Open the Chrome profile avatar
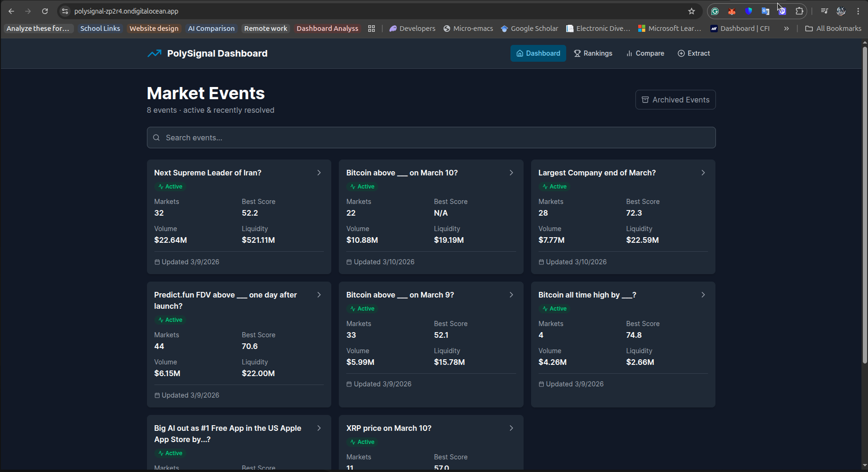The width and height of the screenshot is (868, 472). pyautogui.click(x=841, y=11)
